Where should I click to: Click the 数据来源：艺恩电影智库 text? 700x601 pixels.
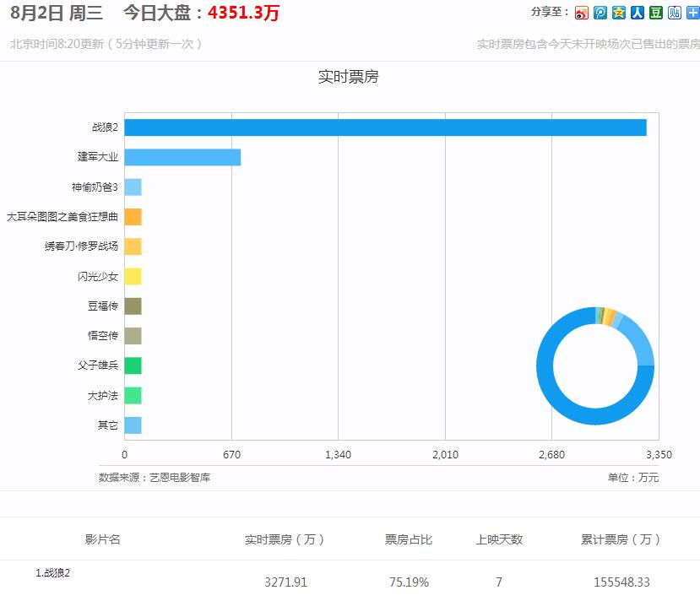point(155,478)
